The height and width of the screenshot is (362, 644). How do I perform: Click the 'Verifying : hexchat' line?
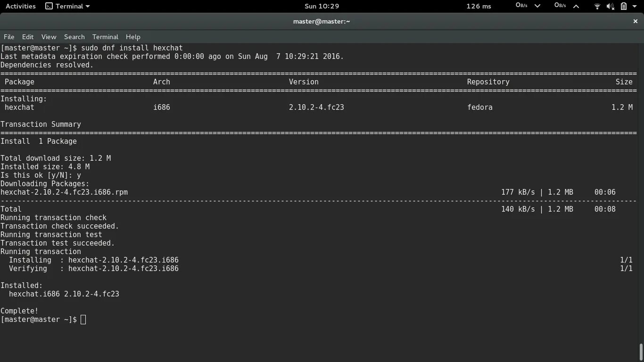(94, 269)
